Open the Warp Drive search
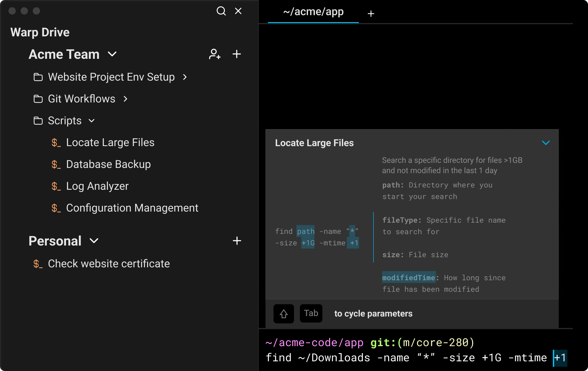The height and width of the screenshot is (371, 588). click(x=221, y=11)
